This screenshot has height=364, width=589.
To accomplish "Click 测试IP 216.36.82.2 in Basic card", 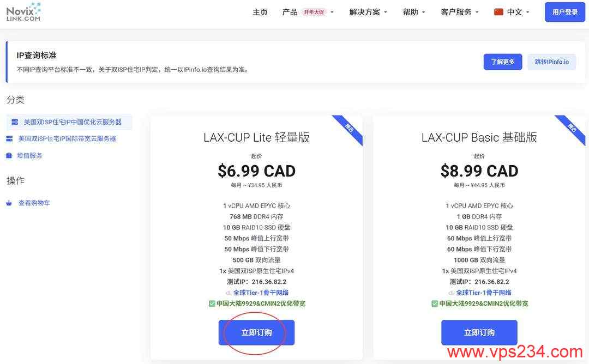I will pos(479,281).
